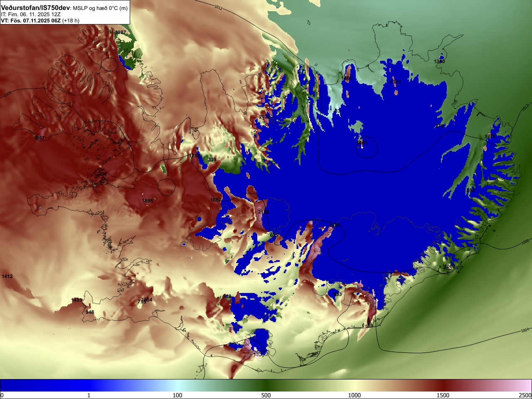Click the colorbar tick label 100
Viewport: 532px width, 399px height.
177,395
